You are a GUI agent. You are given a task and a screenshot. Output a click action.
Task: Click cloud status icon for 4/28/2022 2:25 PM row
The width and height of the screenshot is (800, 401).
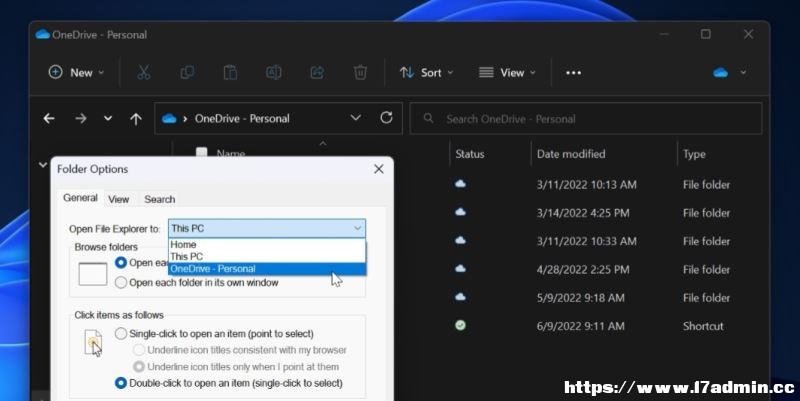(460, 268)
